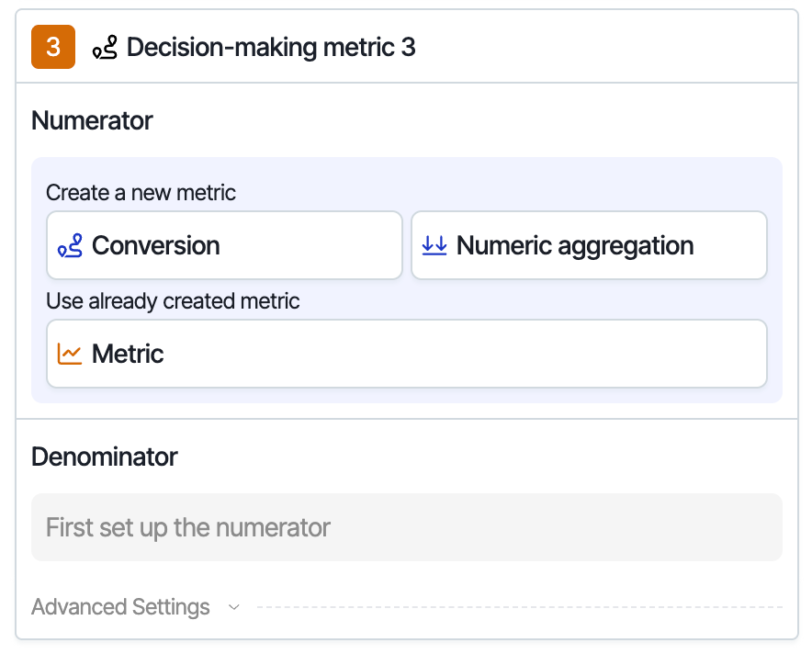Pick the already created Metric button
This screenshot has width=812, height=654.
406,354
